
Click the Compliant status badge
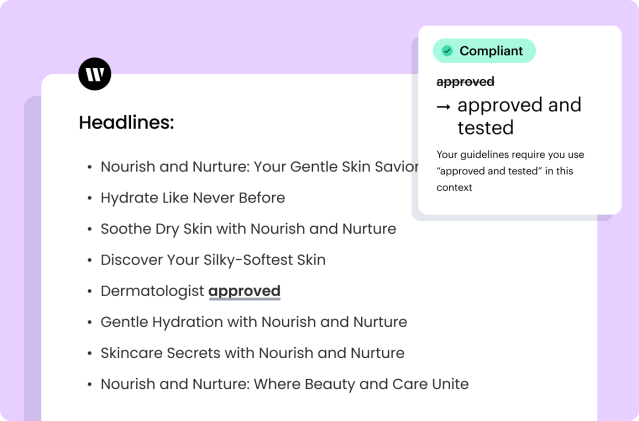point(484,51)
